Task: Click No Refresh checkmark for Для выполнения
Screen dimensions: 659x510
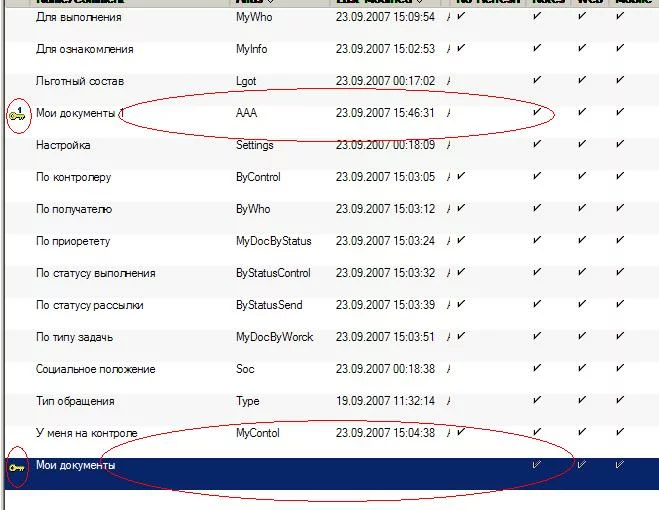Action: (461, 17)
